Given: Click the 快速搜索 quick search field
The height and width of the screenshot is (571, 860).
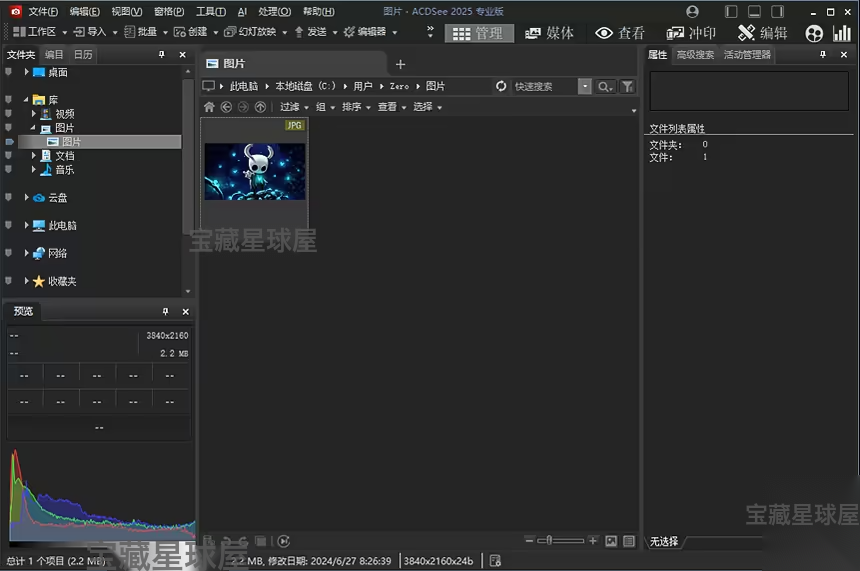Looking at the screenshot, I should click(x=544, y=86).
